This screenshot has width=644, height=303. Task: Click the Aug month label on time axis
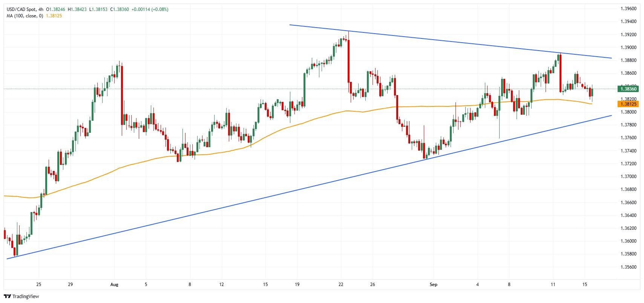[115, 285]
